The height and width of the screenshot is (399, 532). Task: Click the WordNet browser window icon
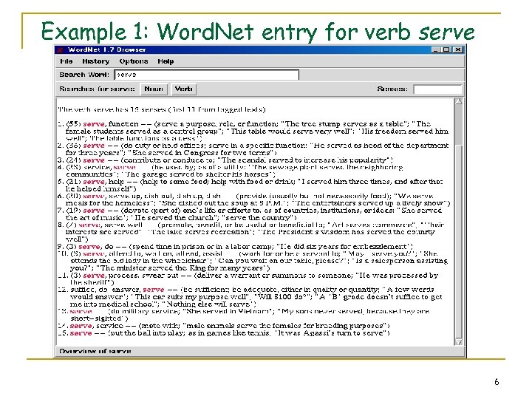pyautogui.click(x=61, y=50)
